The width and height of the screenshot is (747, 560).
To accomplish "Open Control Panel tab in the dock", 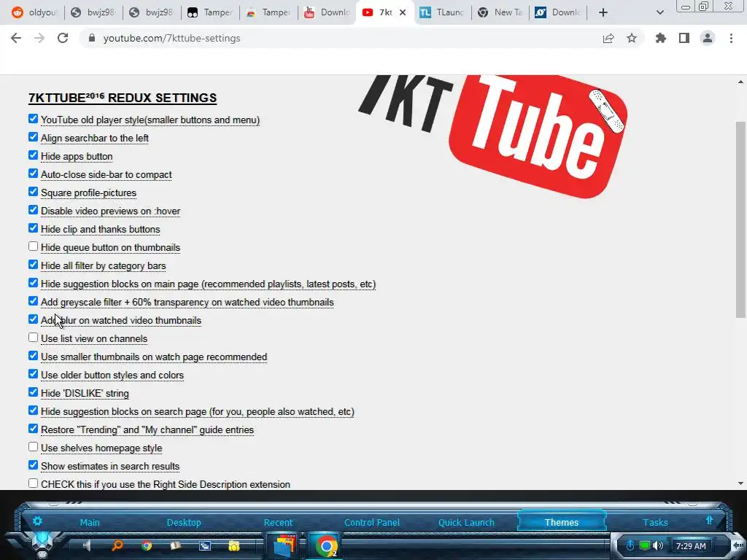I will pos(372,522).
